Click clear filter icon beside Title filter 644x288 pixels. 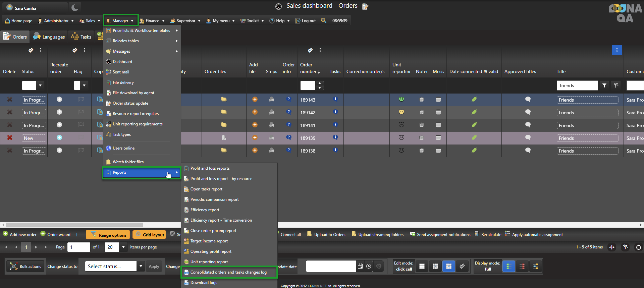click(x=616, y=85)
